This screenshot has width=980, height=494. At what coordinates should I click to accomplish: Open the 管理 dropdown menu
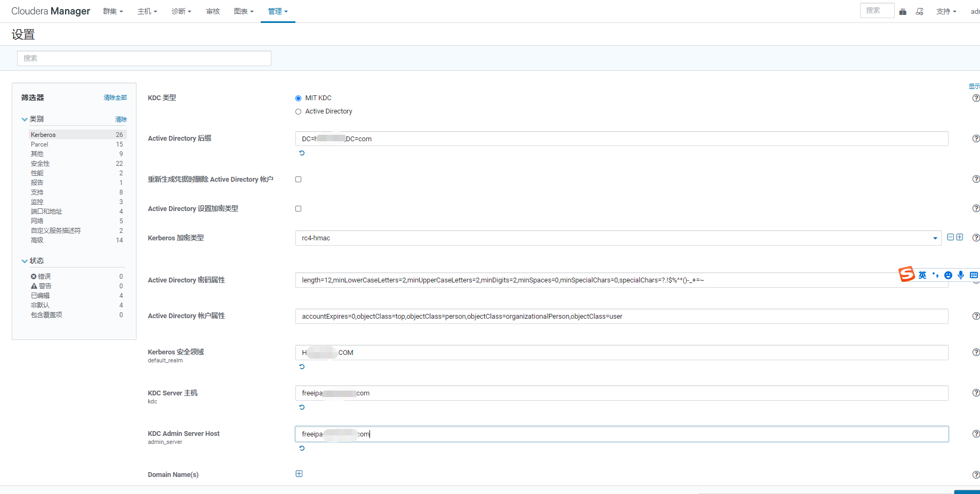278,11
